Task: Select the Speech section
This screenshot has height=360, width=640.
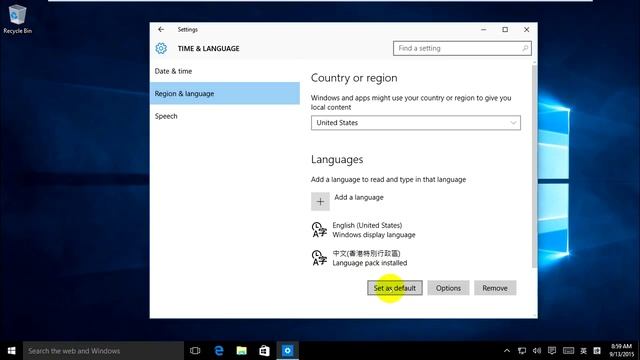Action: (x=225, y=116)
